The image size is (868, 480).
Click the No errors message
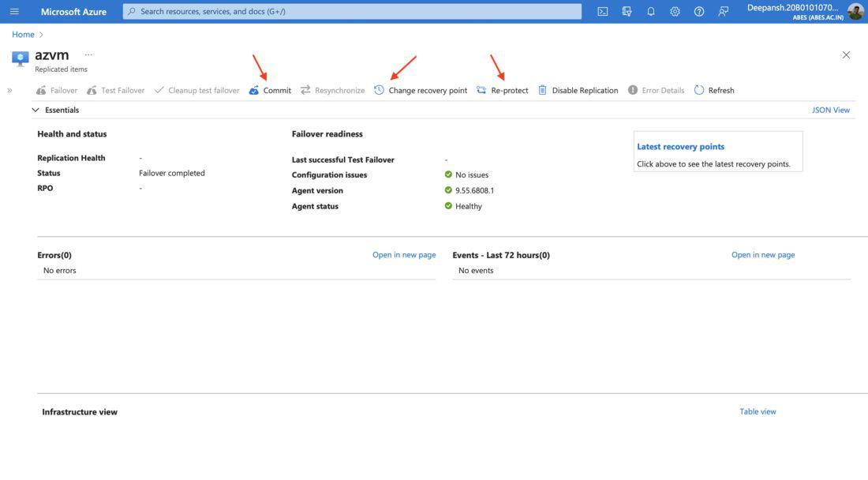click(60, 270)
